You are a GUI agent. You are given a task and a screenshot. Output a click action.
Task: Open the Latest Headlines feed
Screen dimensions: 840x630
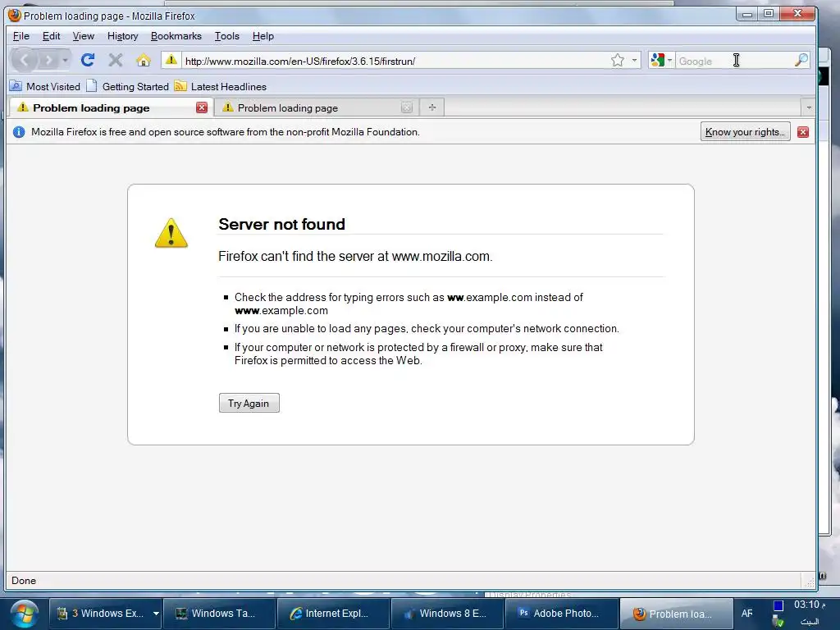[x=220, y=86]
